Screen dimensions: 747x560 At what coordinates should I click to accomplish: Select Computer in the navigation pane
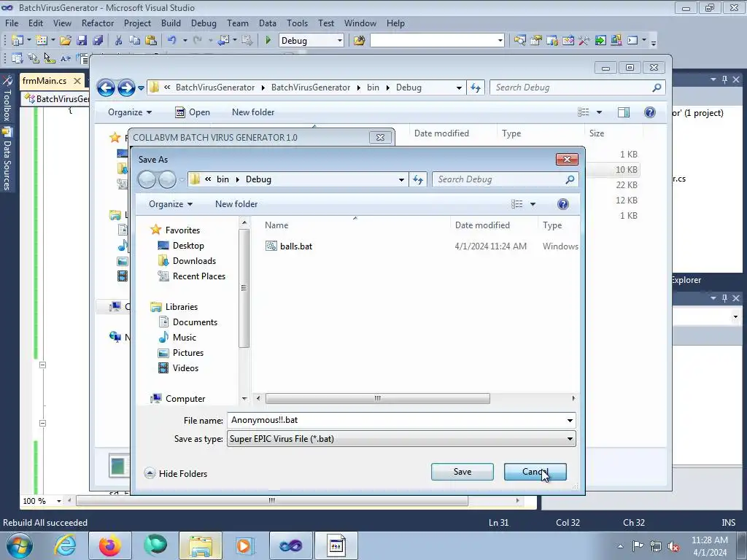point(178,399)
